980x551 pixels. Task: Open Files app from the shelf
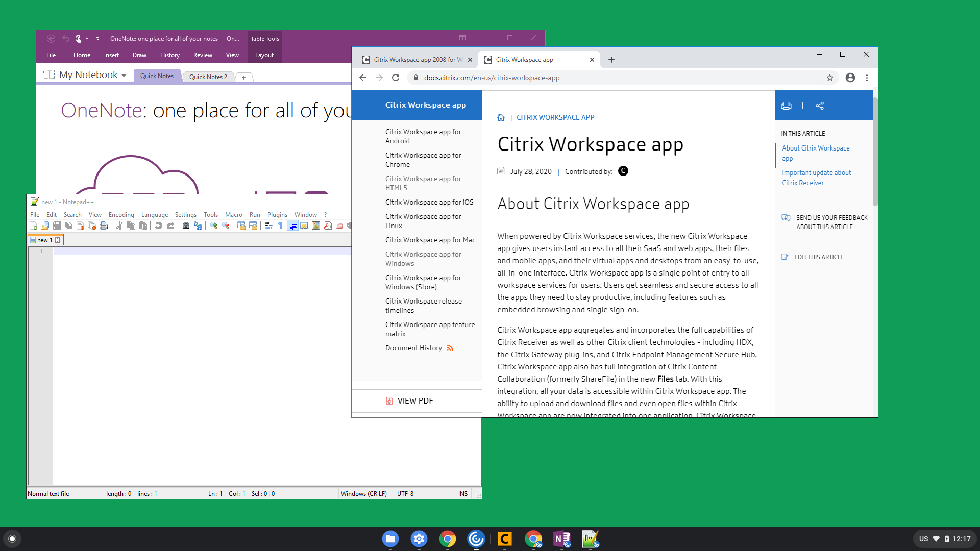point(390,539)
